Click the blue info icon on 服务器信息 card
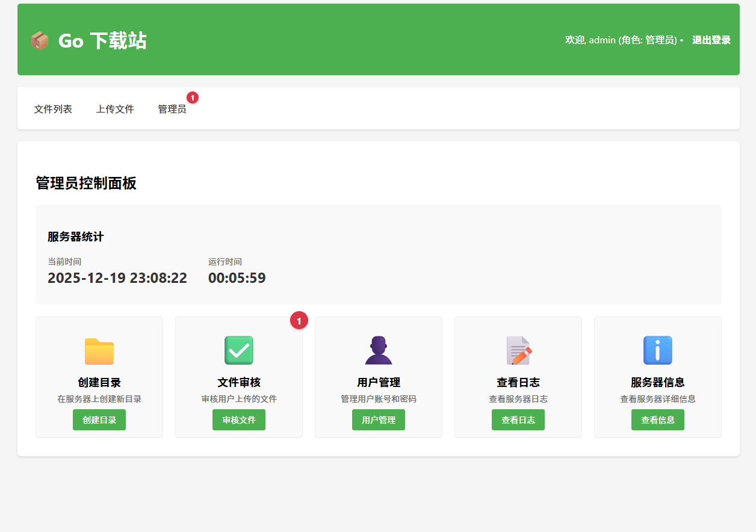Viewport: 756px width, 532px height. (657, 351)
